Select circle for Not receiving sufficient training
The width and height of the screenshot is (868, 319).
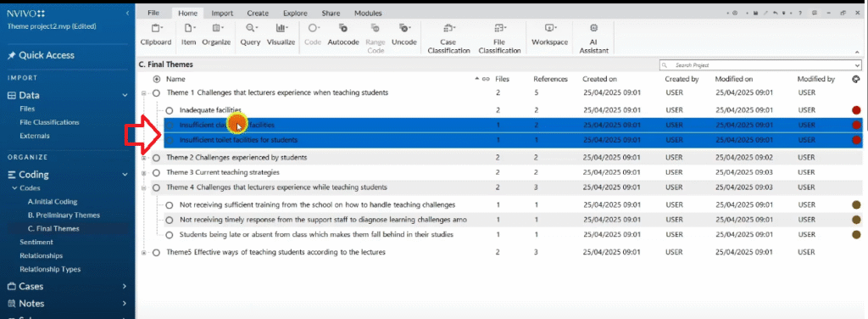[x=170, y=205]
